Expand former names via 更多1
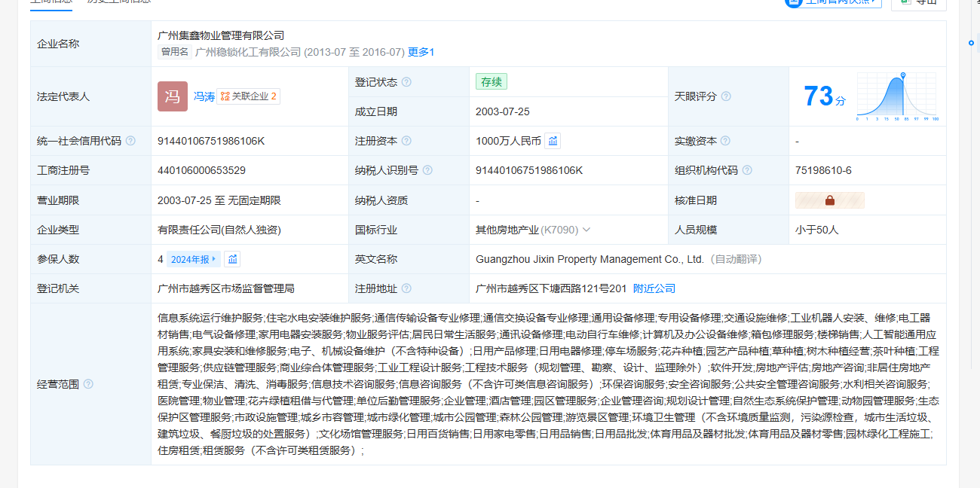The width and height of the screenshot is (980, 488). pos(421,52)
